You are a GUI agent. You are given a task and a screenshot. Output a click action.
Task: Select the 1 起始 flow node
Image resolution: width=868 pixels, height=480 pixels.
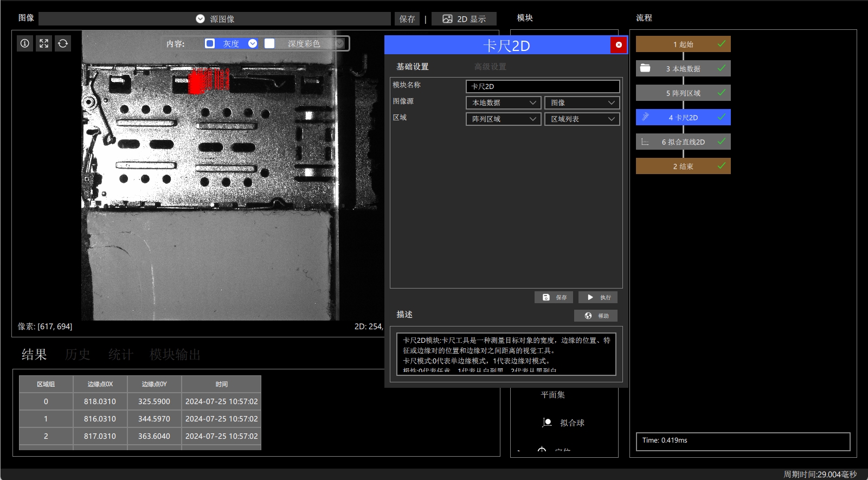pos(683,44)
